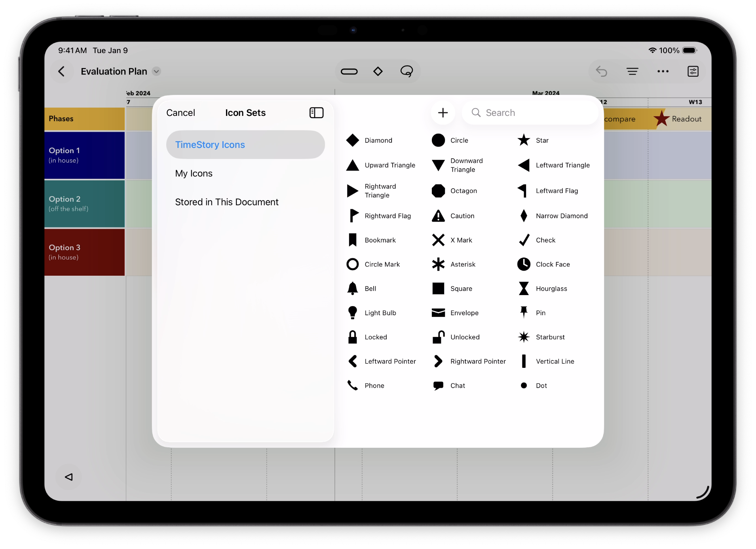Select the Caution triangle icon
Viewport: 756px width, 549px height.
click(438, 216)
